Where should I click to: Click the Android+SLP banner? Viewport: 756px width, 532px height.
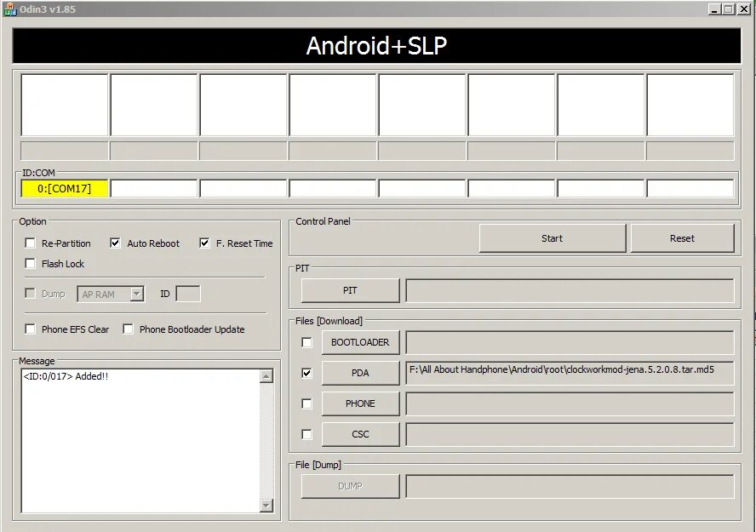point(376,46)
